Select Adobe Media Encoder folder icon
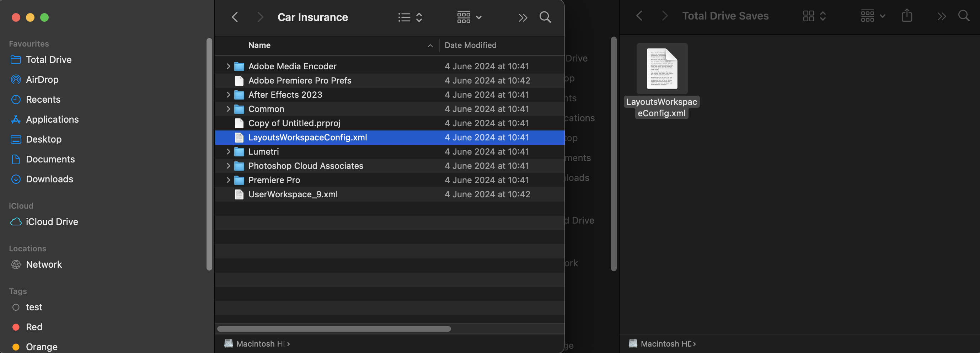 tap(239, 66)
